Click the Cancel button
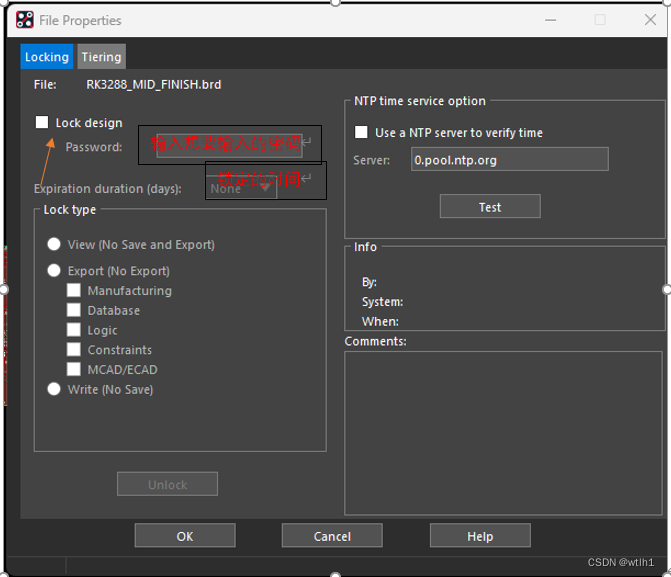671x577 pixels. point(332,536)
